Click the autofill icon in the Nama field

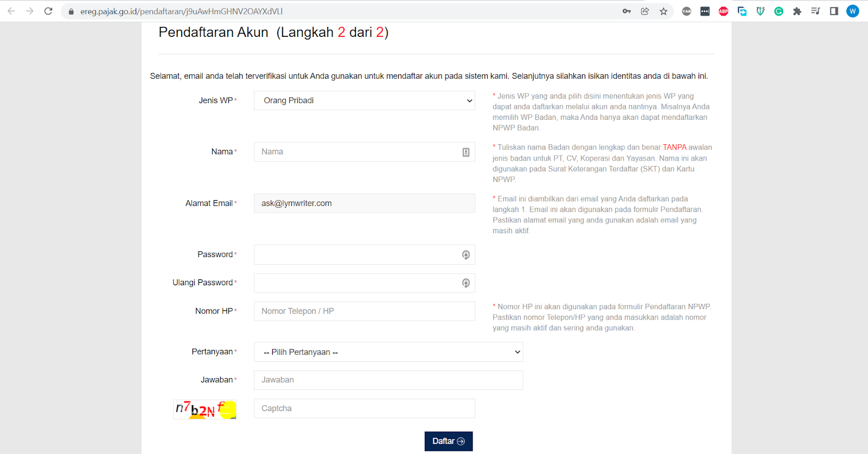[465, 152]
